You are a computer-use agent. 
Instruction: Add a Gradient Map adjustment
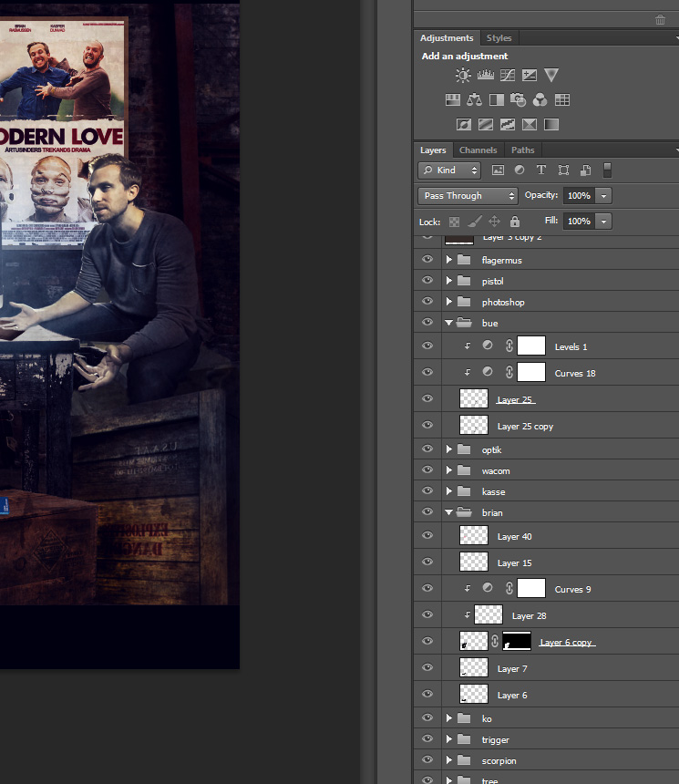551,124
